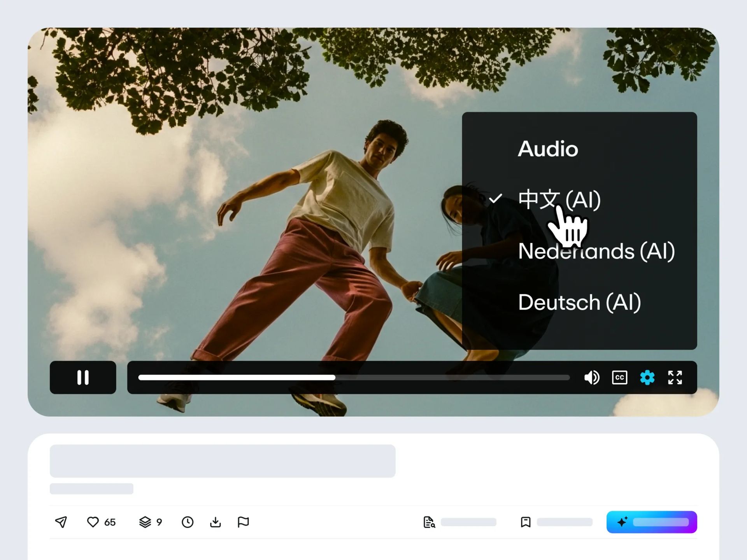Click the download icon in the action bar
Image resolution: width=747 pixels, height=560 pixels.
tap(215, 522)
